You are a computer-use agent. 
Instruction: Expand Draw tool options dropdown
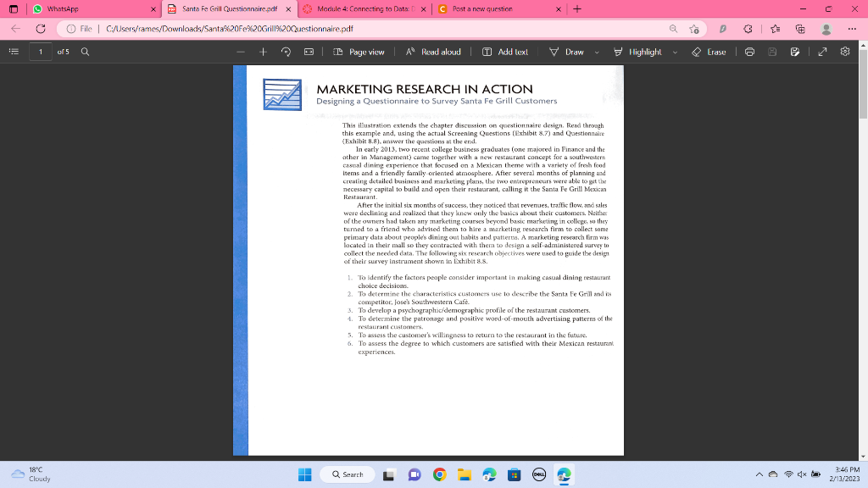597,52
